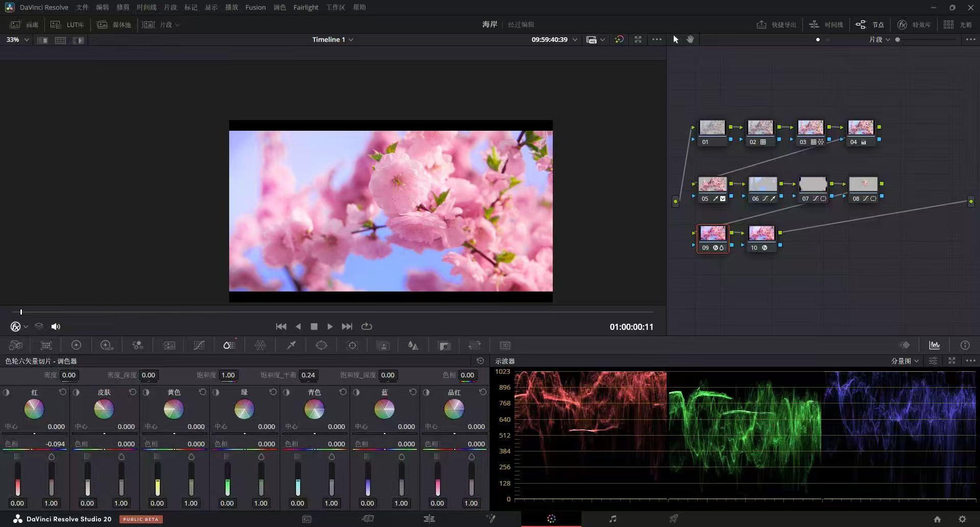Open the 文件 menu

[82, 7]
